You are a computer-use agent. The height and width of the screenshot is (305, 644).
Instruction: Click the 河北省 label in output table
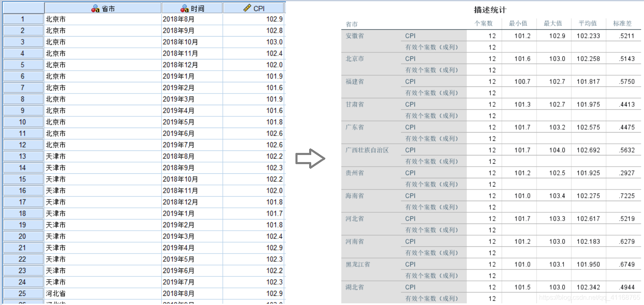[355, 219]
